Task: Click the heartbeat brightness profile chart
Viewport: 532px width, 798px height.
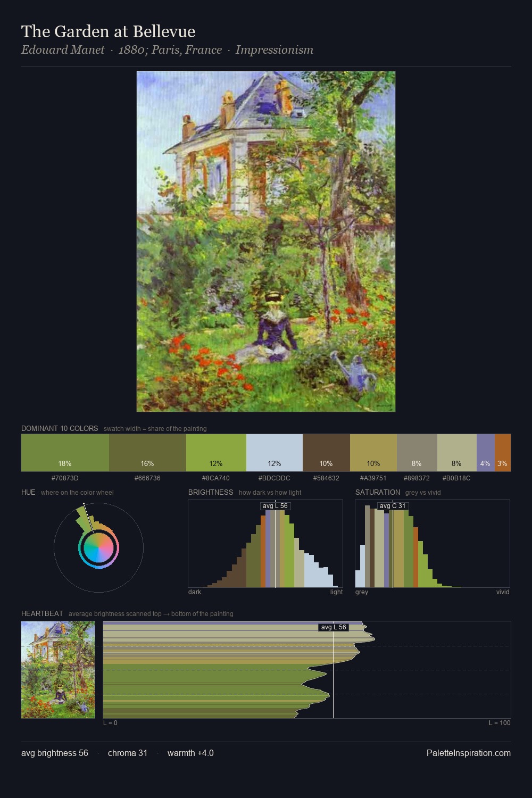Action: tap(307, 670)
